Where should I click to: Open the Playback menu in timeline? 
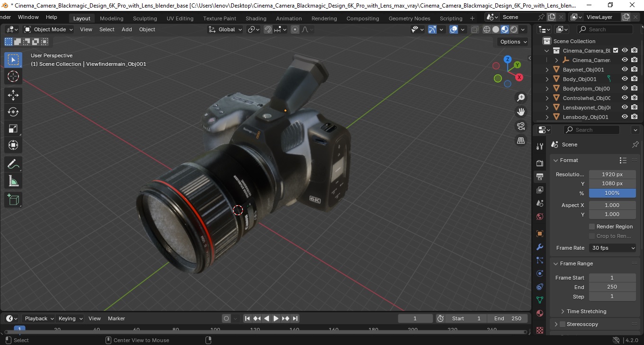point(39,318)
